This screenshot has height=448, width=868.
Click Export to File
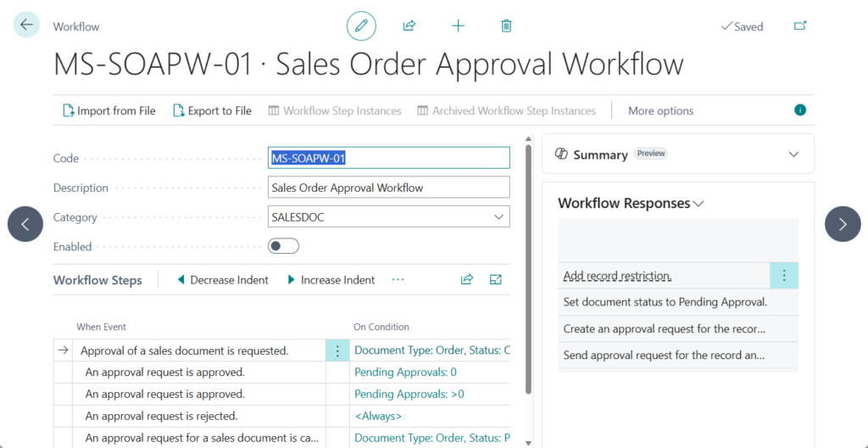[x=212, y=110]
